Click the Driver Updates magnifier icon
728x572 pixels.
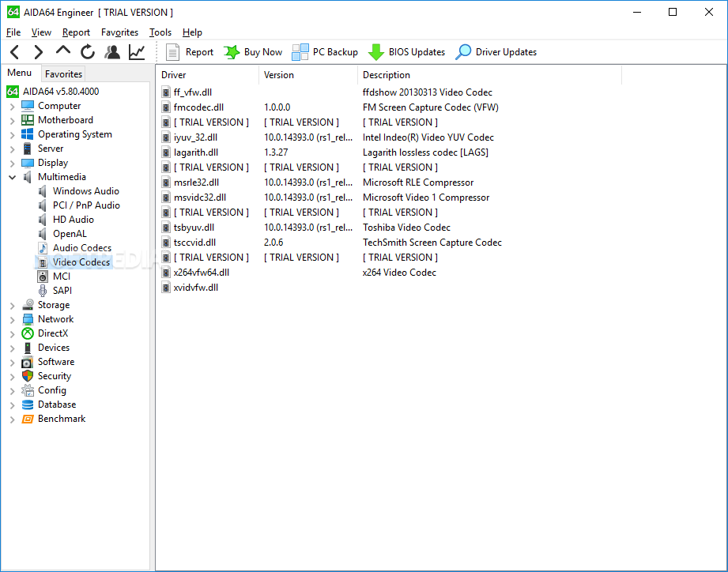click(x=463, y=52)
